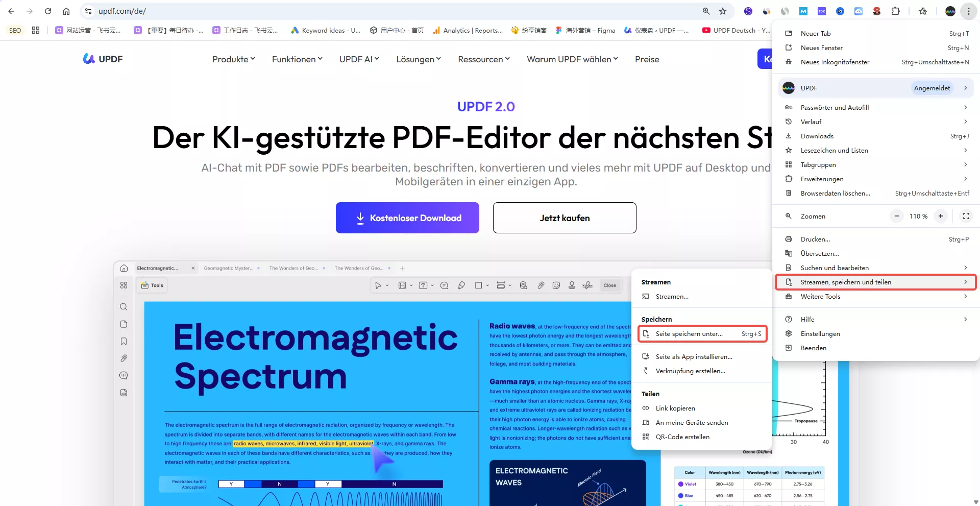Open the Preise link in navigation
Image resolution: width=980 pixels, height=506 pixels.
(x=647, y=59)
